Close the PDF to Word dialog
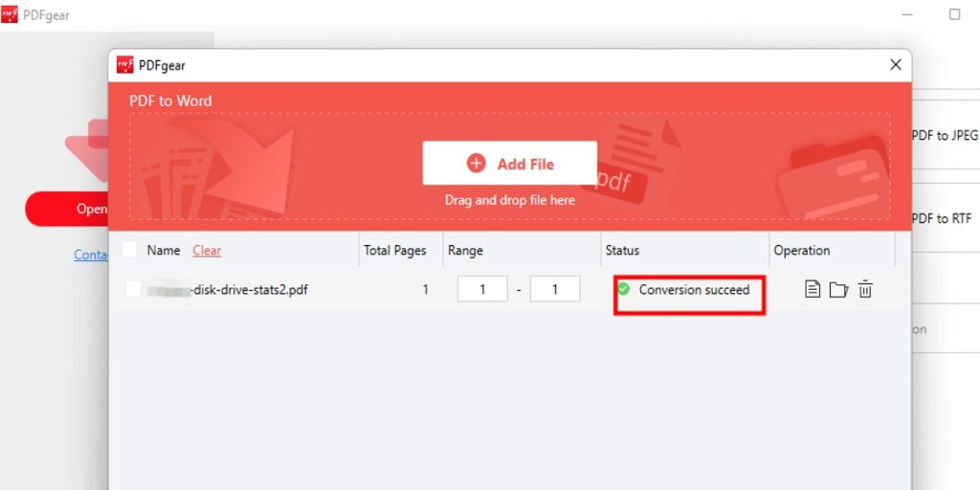Image resolution: width=980 pixels, height=490 pixels. tap(896, 64)
